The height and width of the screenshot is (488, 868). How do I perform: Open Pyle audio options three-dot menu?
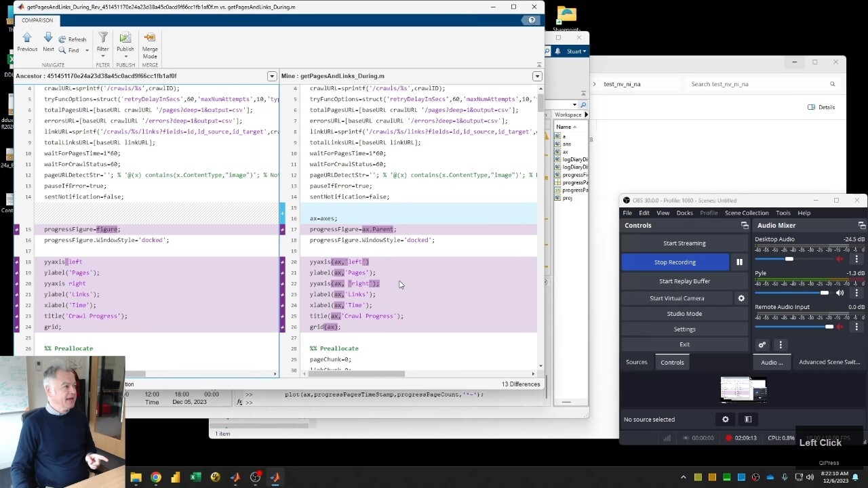(856, 293)
